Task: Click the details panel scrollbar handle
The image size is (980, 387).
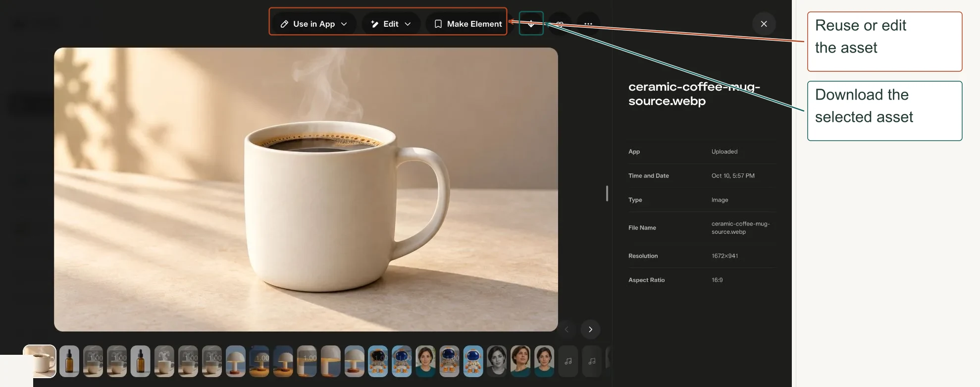Action: click(x=607, y=193)
